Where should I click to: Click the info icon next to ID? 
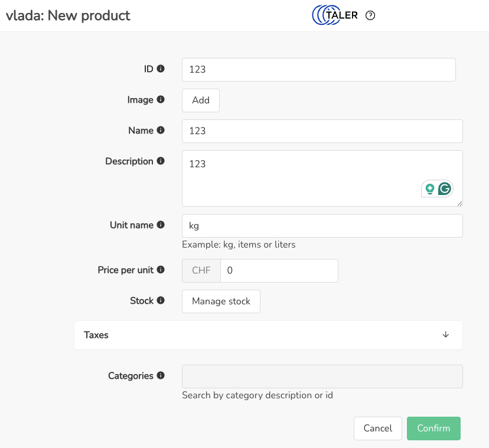tap(161, 69)
